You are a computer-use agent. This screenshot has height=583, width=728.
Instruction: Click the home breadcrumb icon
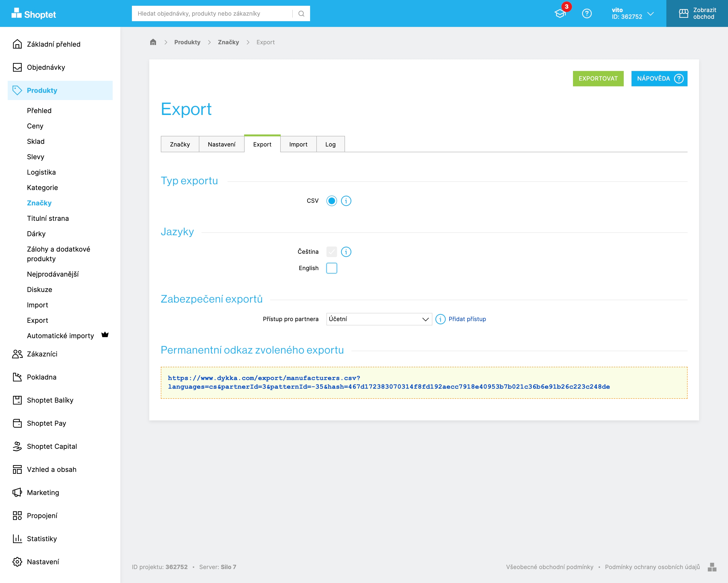[x=153, y=42]
